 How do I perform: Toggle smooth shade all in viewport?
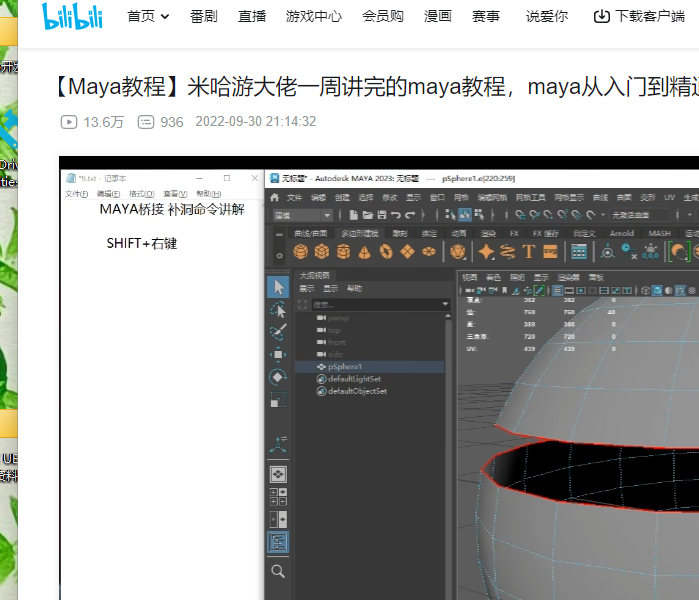[x=657, y=291]
